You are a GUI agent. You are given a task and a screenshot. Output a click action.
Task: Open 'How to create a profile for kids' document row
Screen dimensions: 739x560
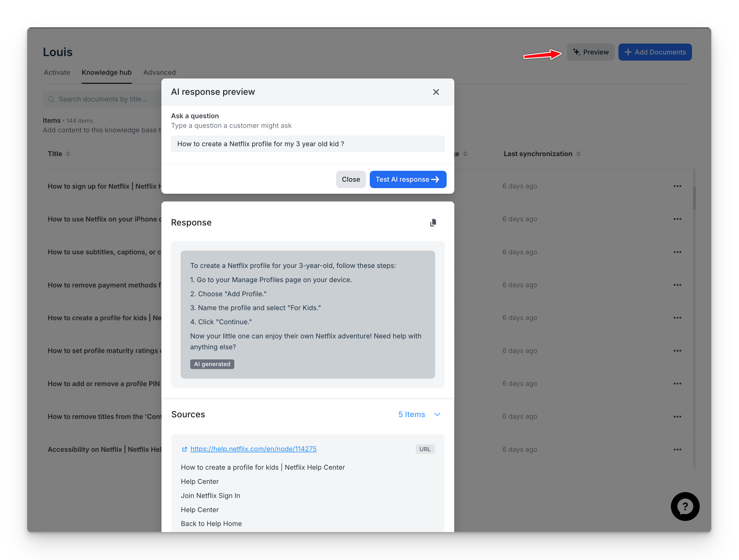pos(104,318)
